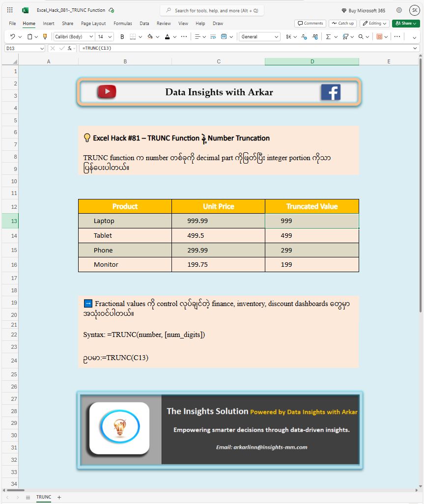Click the YouTube logo in the banner
This screenshot has height=504, width=424.
point(107,92)
